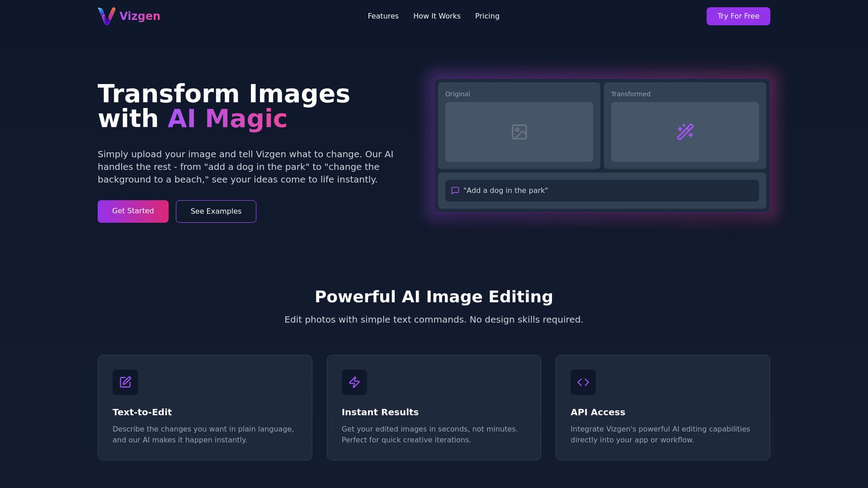
Task: Open the Features nav link
Action: pyautogui.click(x=383, y=16)
